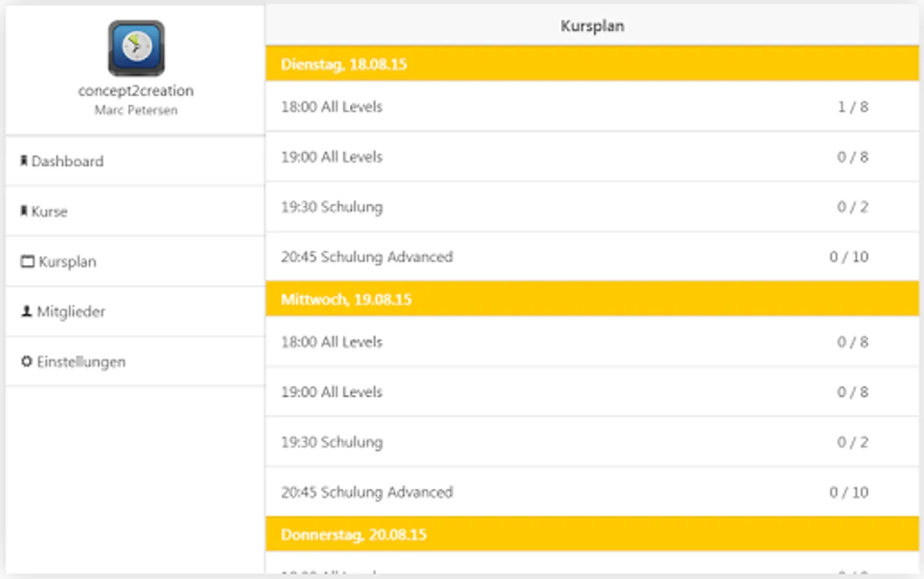This screenshot has width=924, height=579.
Task: Open Einstellungen in sidebar
Action: (x=81, y=362)
